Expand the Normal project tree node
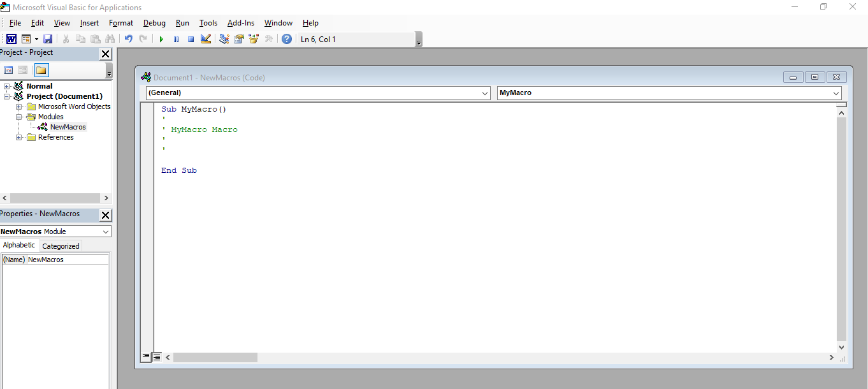The width and height of the screenshot is (868, 389). 7,86
